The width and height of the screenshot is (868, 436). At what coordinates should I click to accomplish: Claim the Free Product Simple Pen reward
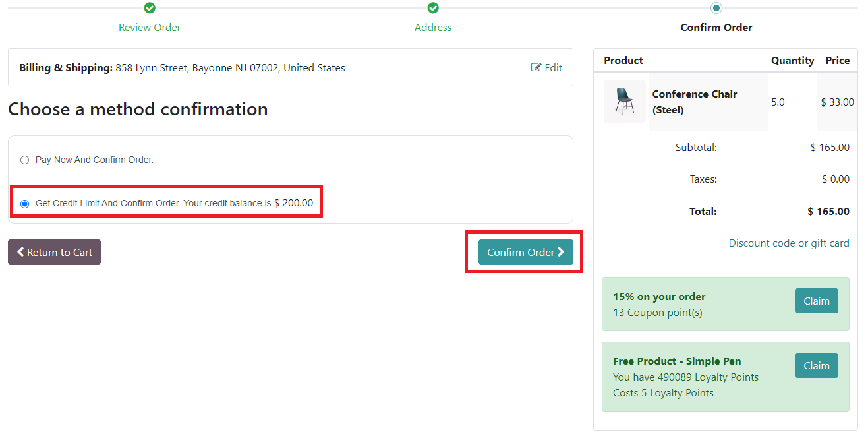click(816, 365)
